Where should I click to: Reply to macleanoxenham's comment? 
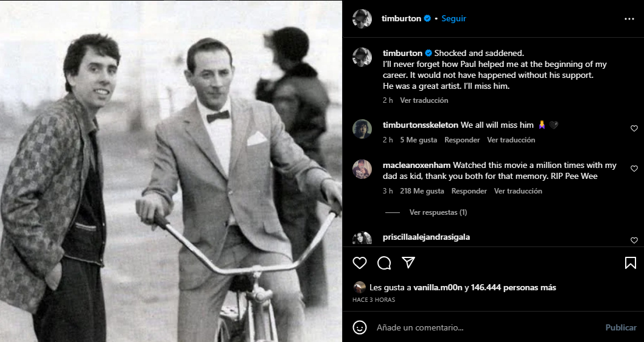[469, 191]
